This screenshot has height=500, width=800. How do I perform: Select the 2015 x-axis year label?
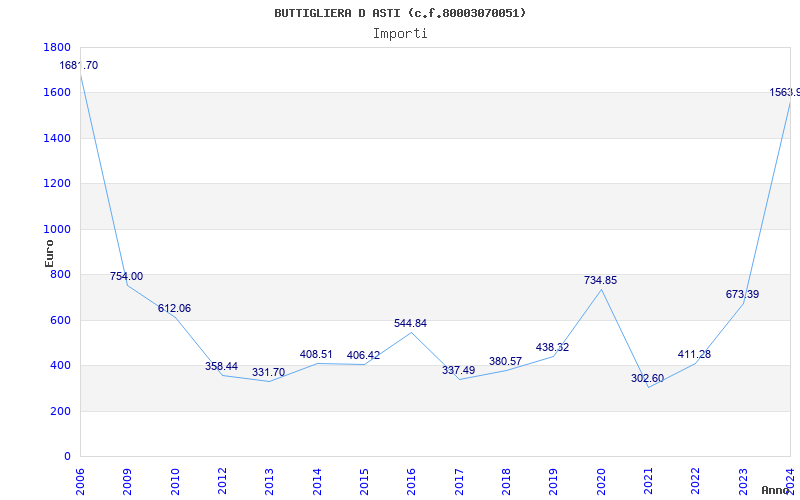pos(364,482)
